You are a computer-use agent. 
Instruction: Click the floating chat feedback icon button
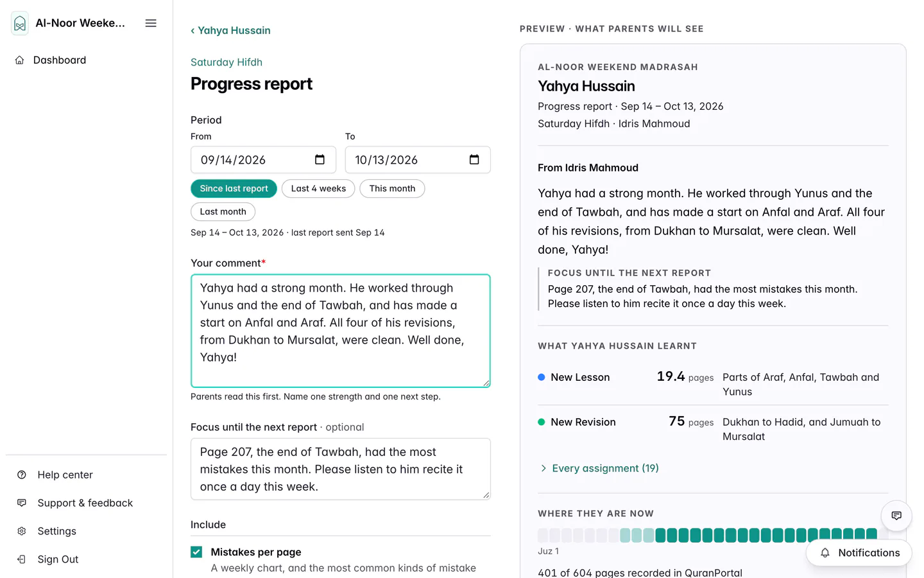click(896, 516)
